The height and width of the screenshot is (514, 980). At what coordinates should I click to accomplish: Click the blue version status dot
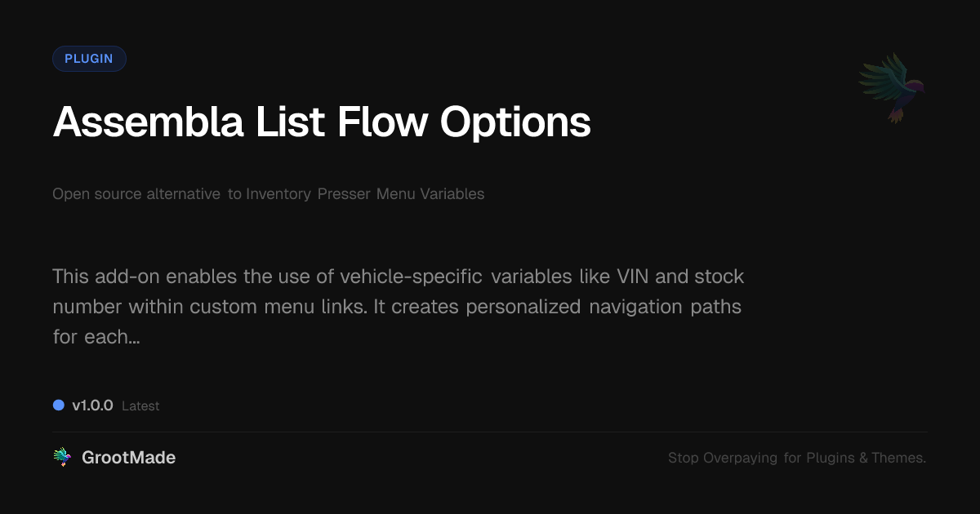pyautogui.click(x=58, y=405)
